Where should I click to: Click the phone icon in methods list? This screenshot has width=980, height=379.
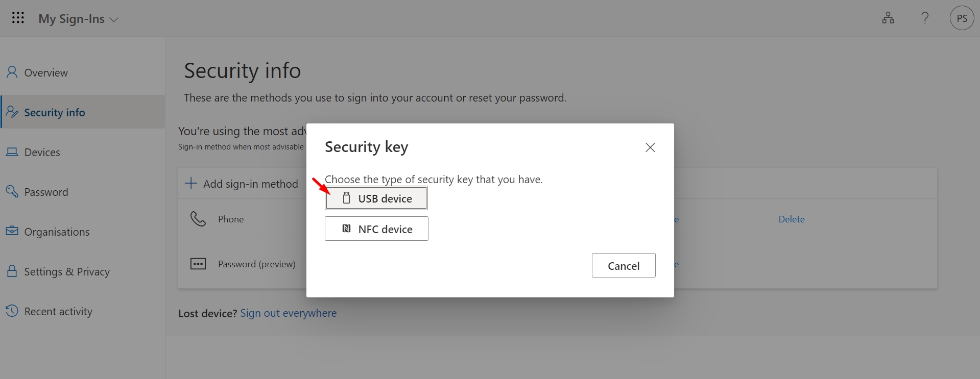click(x=198, y=219)
